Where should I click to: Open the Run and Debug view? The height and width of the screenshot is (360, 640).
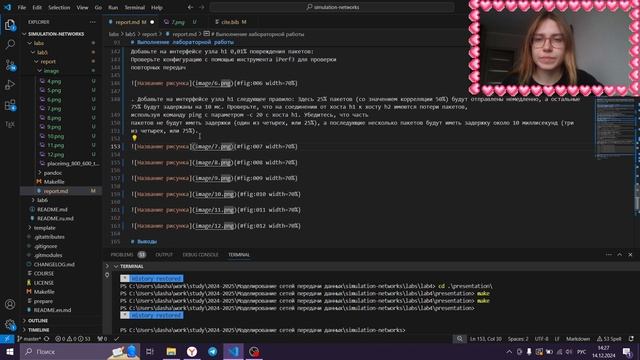10,85
